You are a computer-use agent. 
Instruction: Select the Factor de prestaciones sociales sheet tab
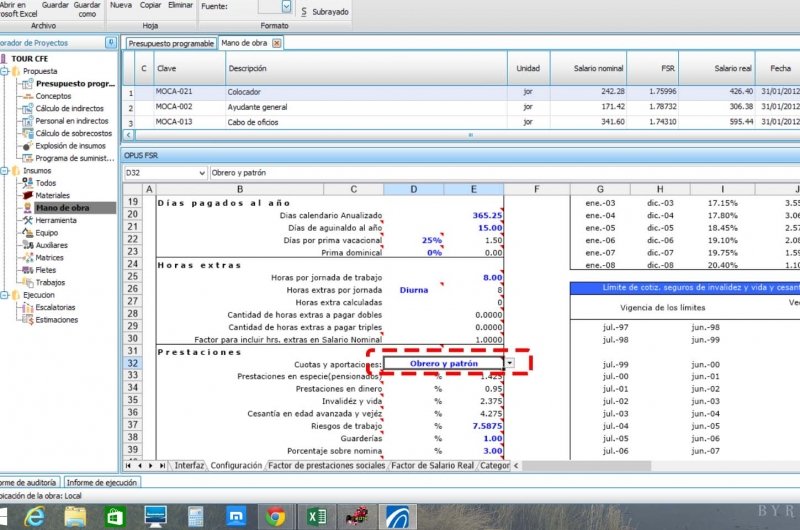326,466
